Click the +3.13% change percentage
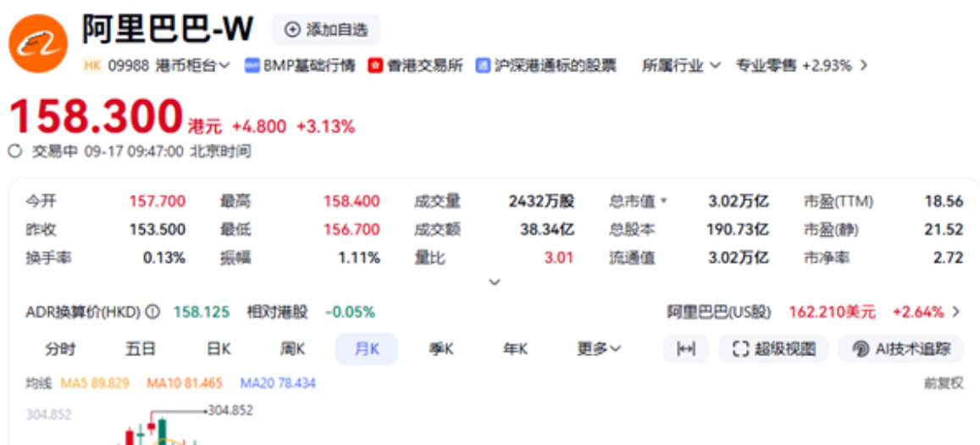This screenshot has width=980, height=445. (x=325, y=126)
